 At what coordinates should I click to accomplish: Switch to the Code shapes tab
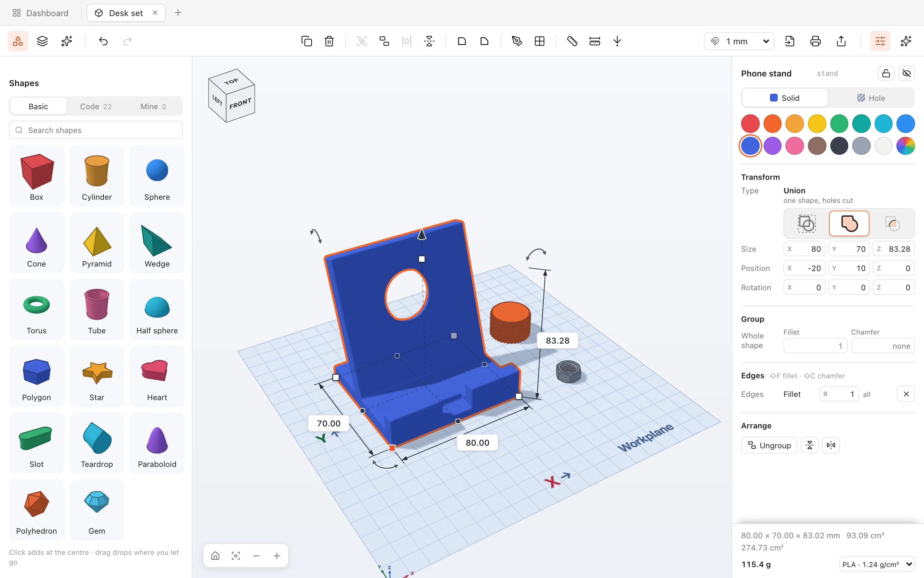(96, 106)
